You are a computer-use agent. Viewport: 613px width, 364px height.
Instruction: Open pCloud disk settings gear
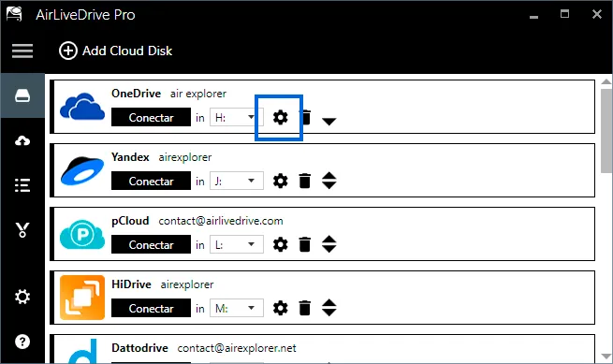point(280,244)
